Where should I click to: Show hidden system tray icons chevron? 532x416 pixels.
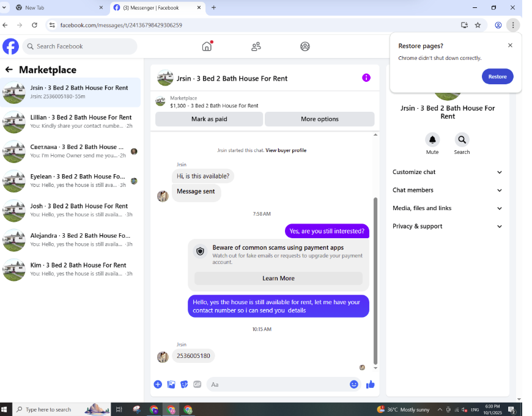pos(440,409)
